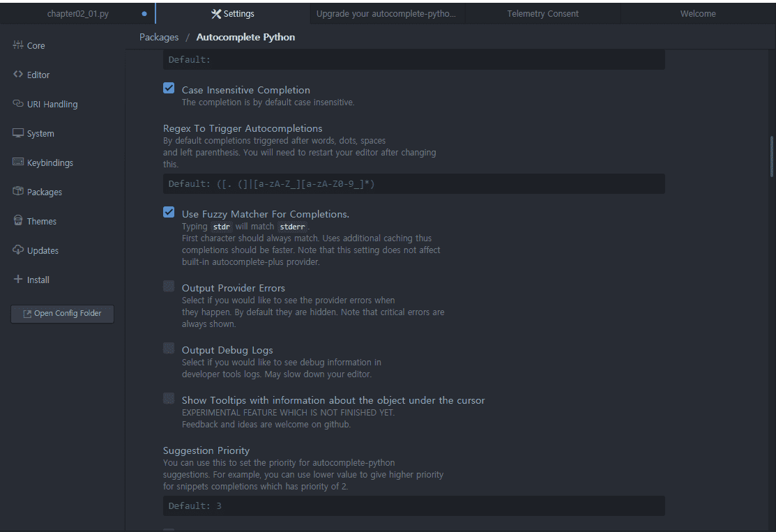This screenshot has width=776, height=532.
Task: Click the Regex To Trigger Autocompletions heading
Action: [x=243, y=128]
